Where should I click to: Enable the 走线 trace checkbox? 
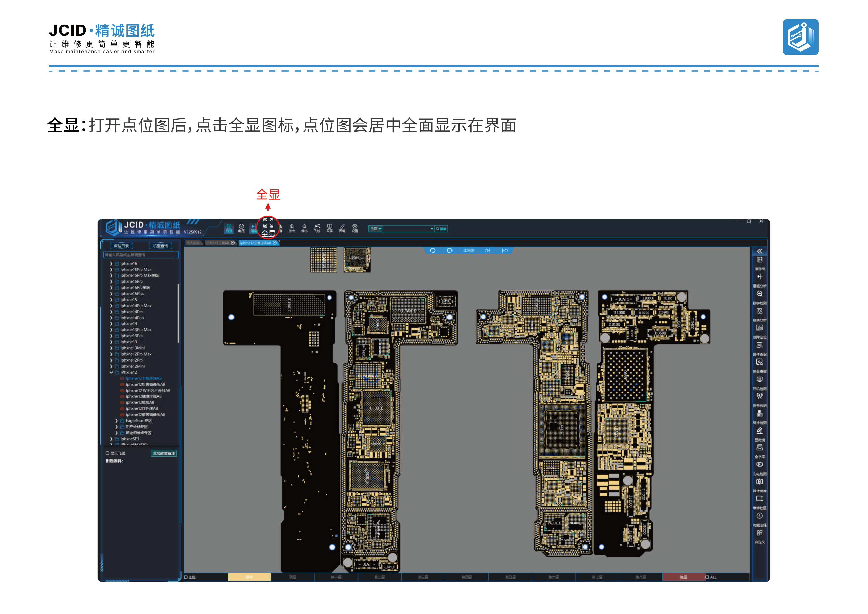(x=186, y=577)
